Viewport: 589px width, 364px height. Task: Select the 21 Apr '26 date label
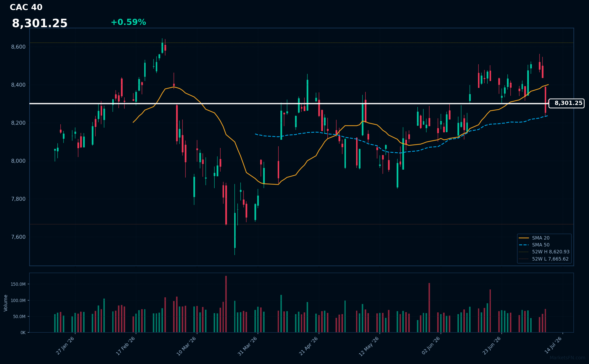[x=308, y=346]
